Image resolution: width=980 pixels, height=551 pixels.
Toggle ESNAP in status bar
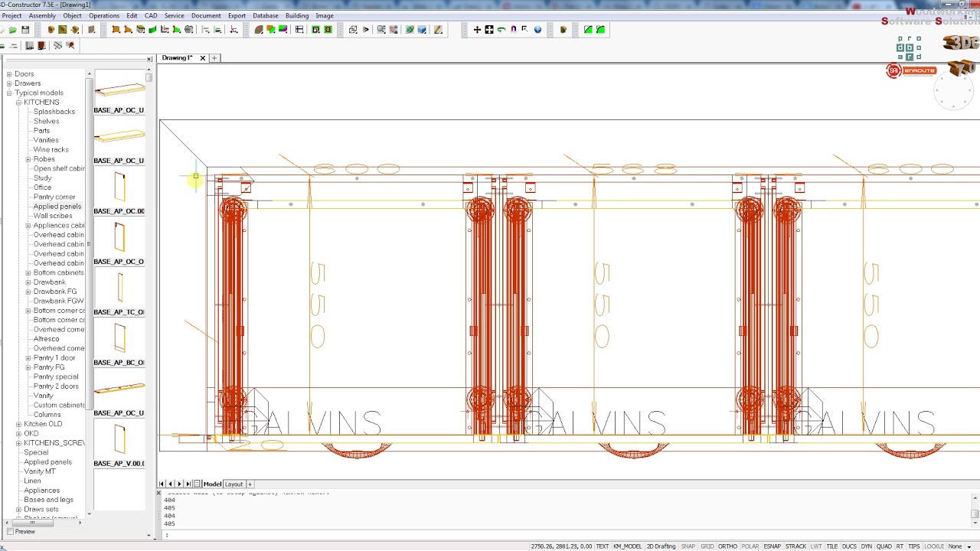pyautogui.click(x=772, y=546)
